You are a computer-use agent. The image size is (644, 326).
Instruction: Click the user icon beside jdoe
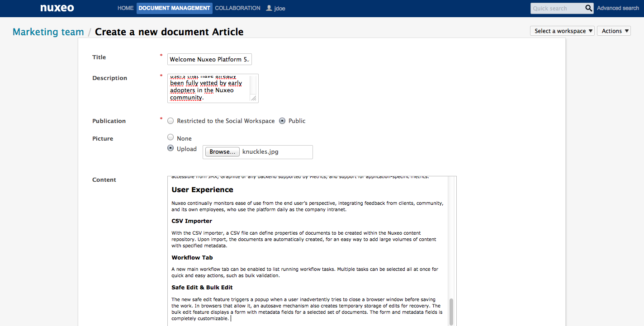click(269, 8)
